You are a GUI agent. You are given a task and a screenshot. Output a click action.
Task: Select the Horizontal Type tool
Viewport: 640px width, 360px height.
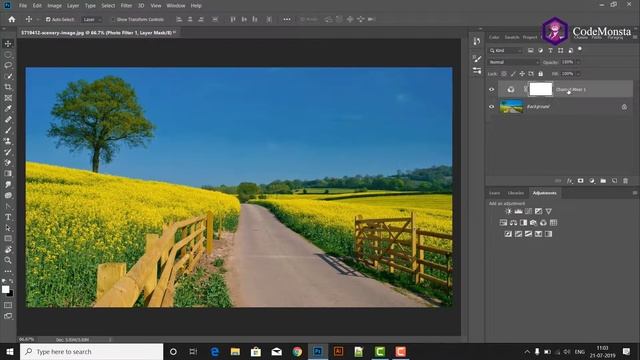point(8,217)
